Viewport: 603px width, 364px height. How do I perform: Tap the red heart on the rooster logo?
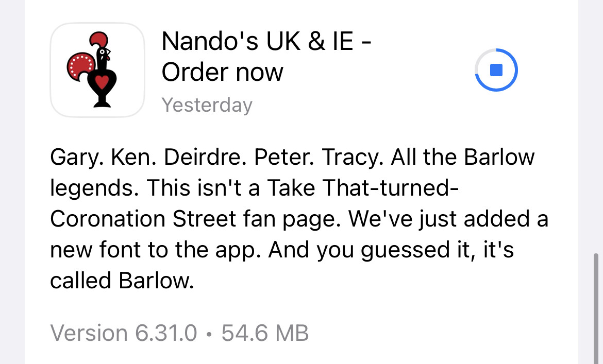click(103, 81)
